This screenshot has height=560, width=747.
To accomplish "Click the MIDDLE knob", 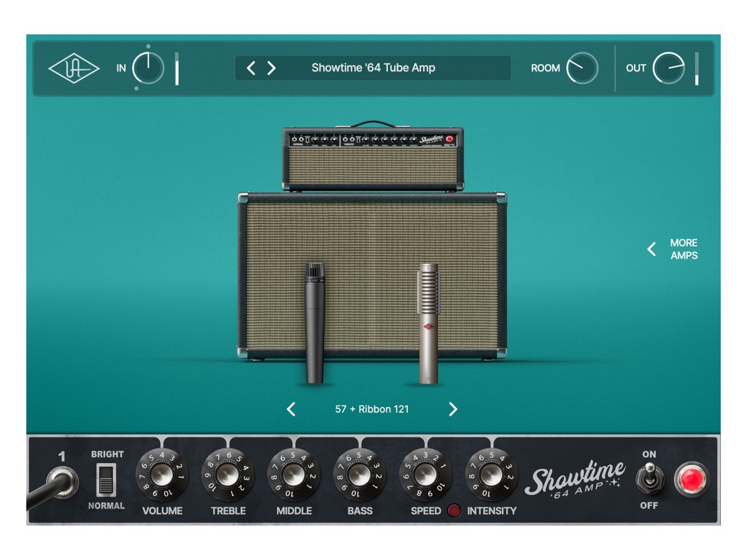I will [x=293, y=475].
